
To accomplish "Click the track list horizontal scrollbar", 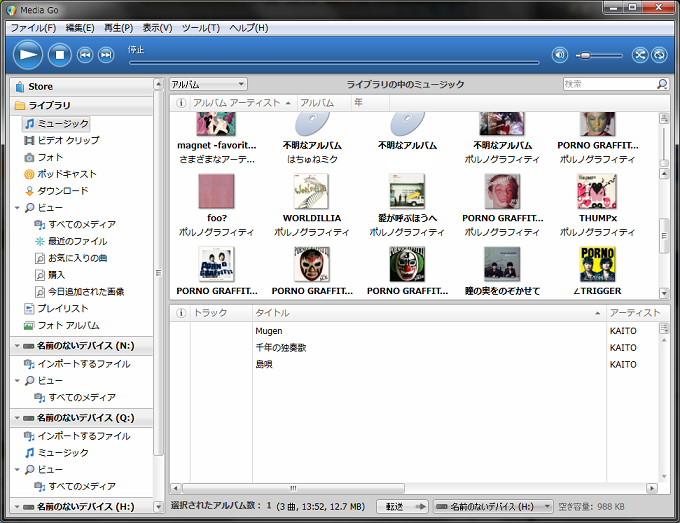I will coord(293,488).
